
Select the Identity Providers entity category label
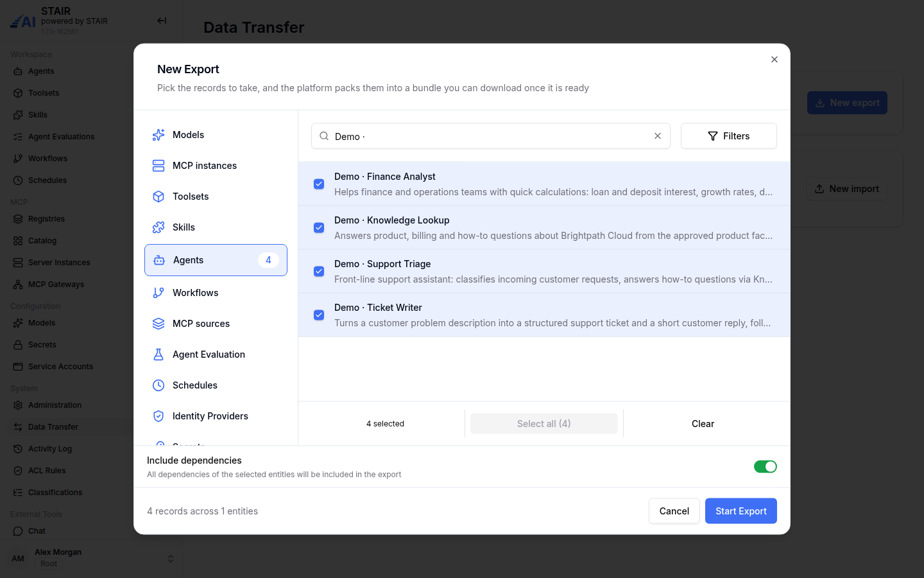pos(210,416)
